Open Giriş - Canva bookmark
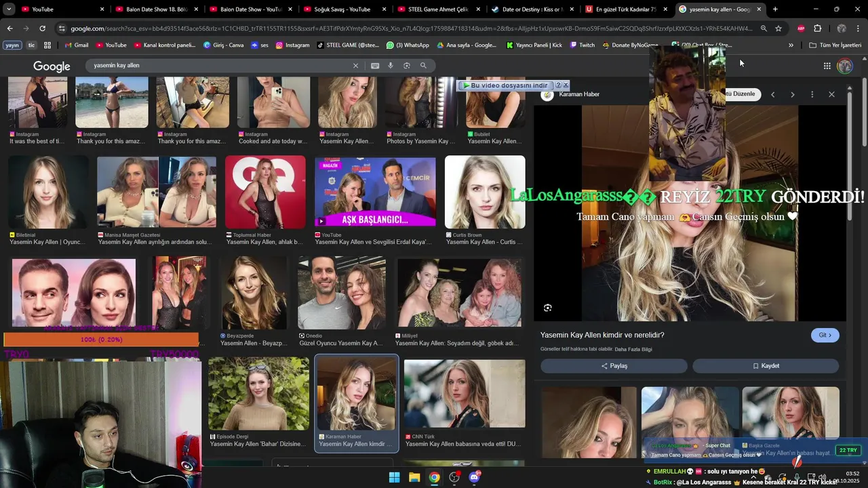This screenshot has height=488, width=868. coord(223,45)
